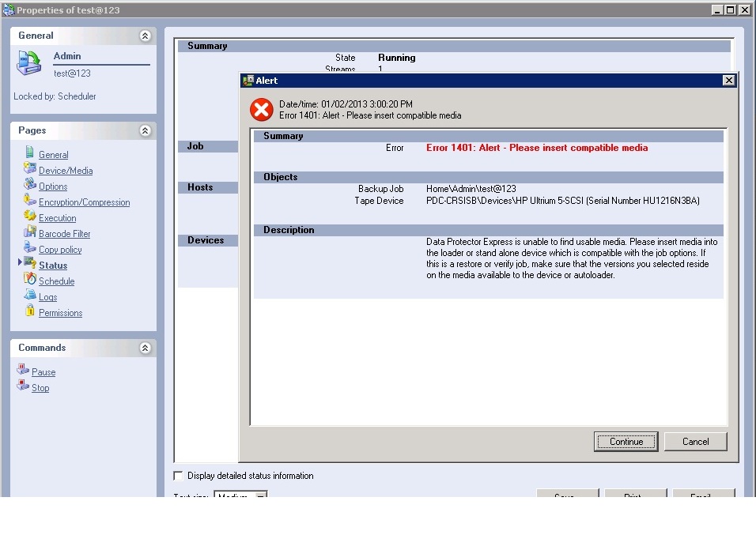756x550 pixels.
Task: Collapse the Commands panel chevron
Action: pyautogui.click(x=146, y=348)
